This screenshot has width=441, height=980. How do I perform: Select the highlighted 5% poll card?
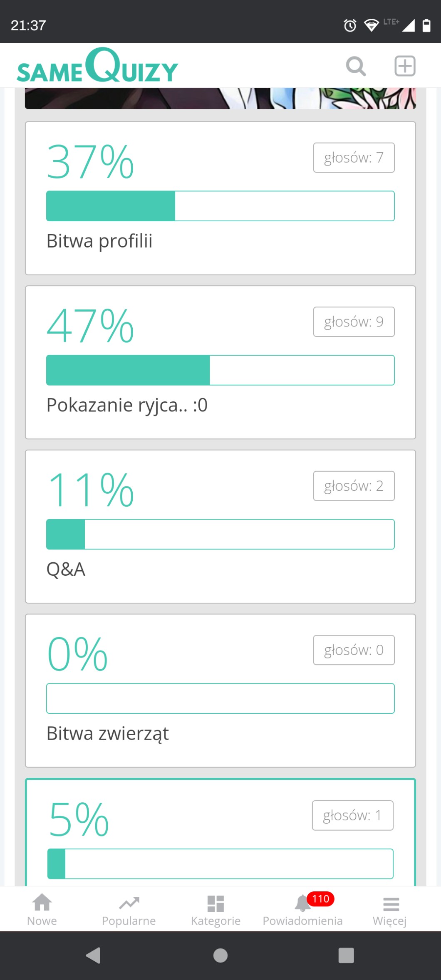click(x=220, y=832)
